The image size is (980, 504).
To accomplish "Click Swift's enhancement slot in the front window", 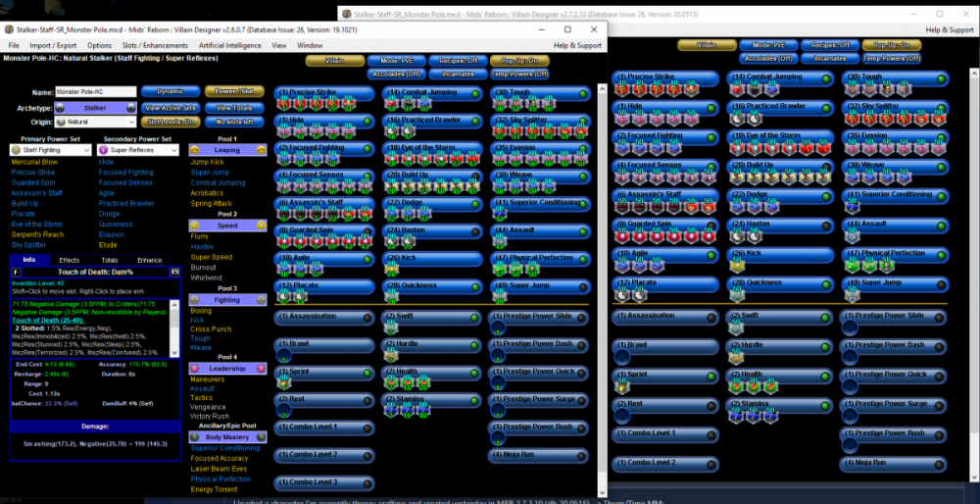I will pos(391,326).
